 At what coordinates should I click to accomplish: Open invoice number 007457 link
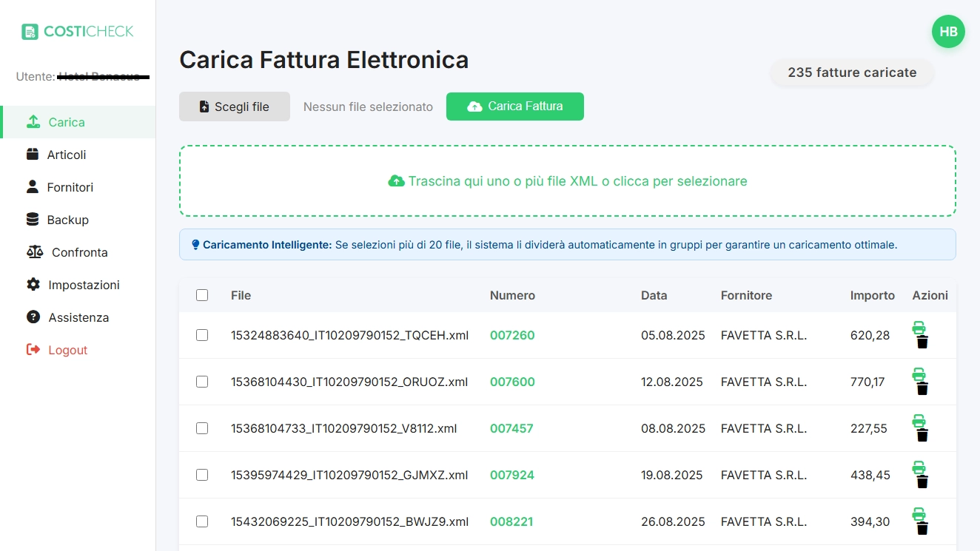(x=511, y=428)
